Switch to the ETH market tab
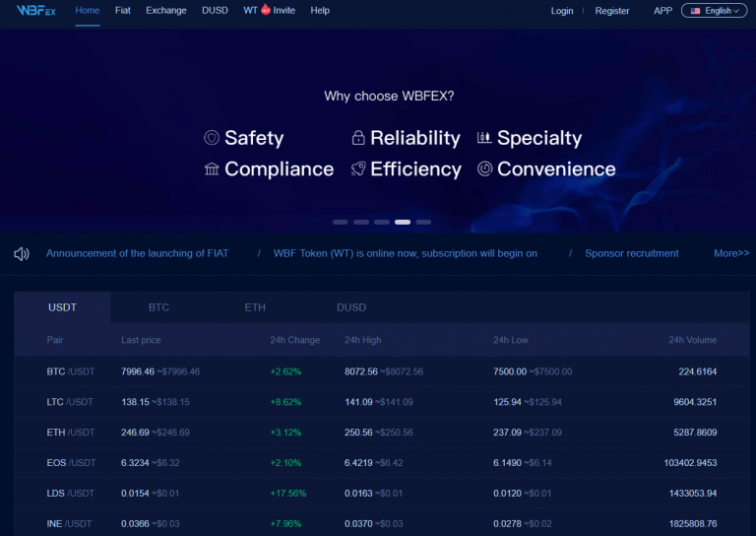Image resolution: width=756 pixels, height=536 pixels. [x=255, y=307]
